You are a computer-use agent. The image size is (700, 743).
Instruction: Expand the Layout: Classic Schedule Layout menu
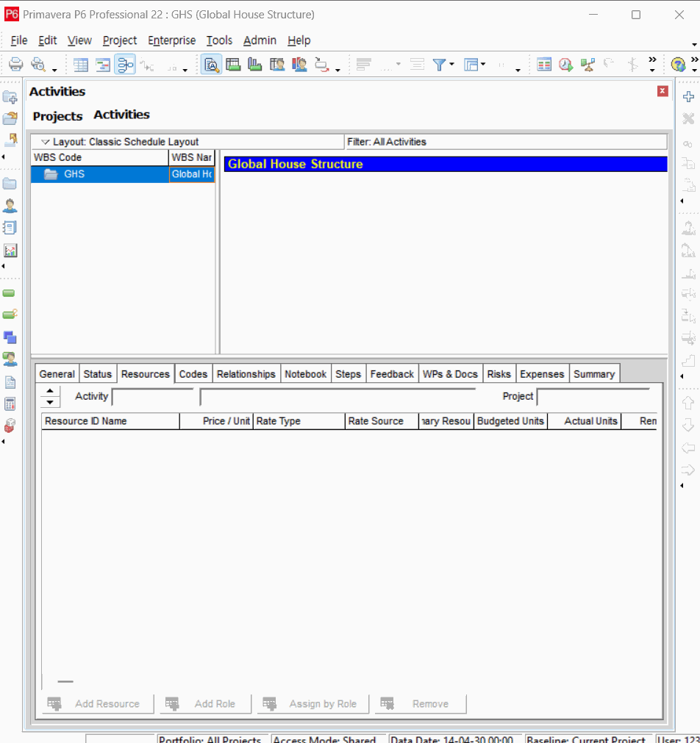tap(46, 142)
